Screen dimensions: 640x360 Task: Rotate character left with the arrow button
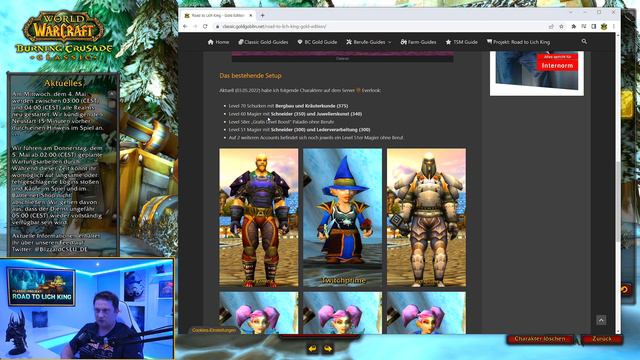pyautogui.click(x=313, y=349)
